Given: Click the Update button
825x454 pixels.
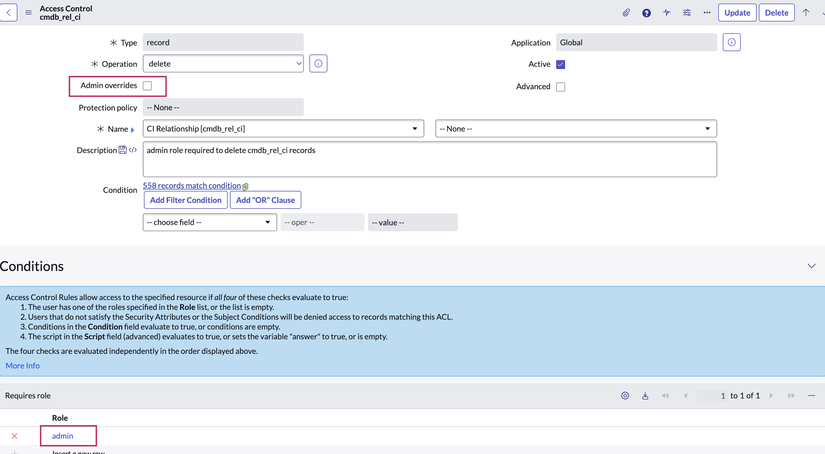Looking at the screenshot, I should point(737,13).
